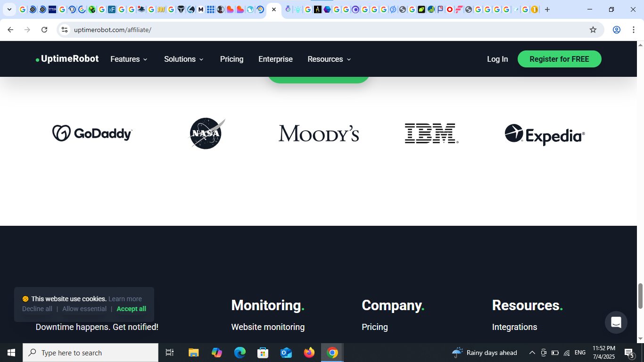Open Integrations footer link
Screen dimensions: 644x362
514,327
